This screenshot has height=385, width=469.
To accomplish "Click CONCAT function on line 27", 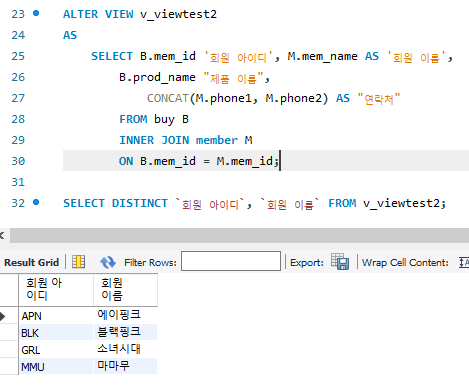I will pyautogui.click(x=168, y=98).
